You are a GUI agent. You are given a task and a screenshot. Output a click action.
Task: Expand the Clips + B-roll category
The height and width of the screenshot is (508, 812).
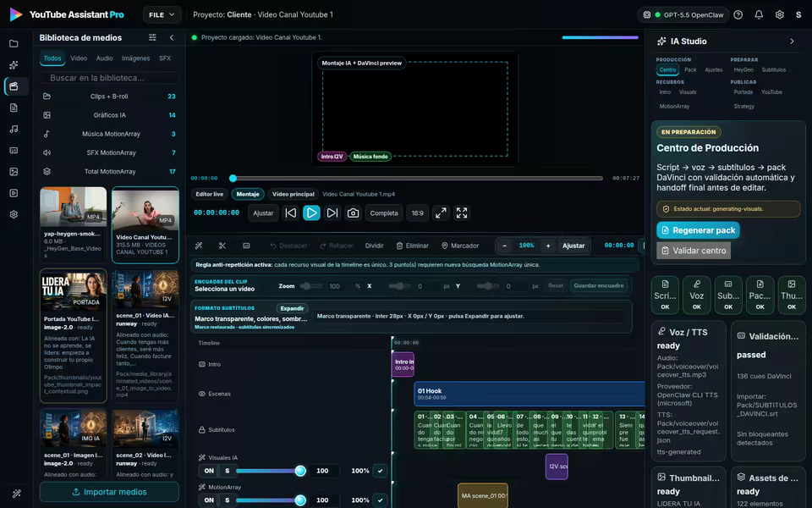[109, 97]
